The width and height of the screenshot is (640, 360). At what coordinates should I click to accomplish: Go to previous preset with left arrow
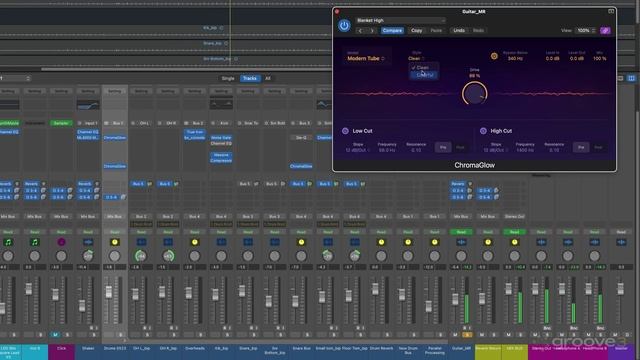(360, 31)
